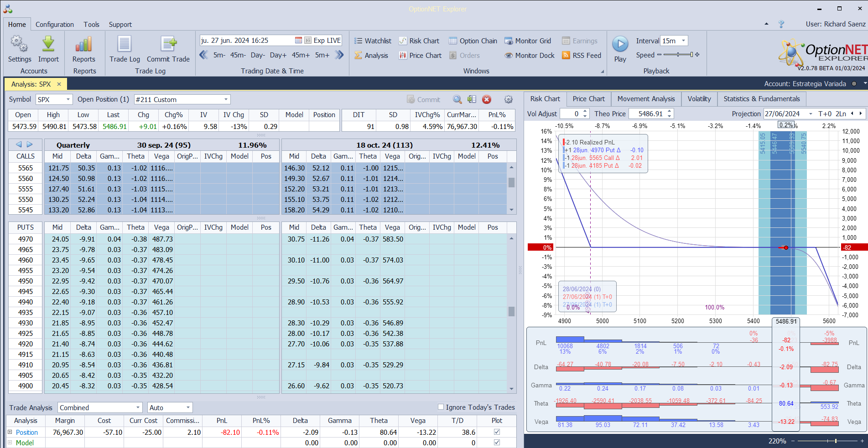Open the Trade Log icon
Viewport: 868px width, 448px height.
125,45
